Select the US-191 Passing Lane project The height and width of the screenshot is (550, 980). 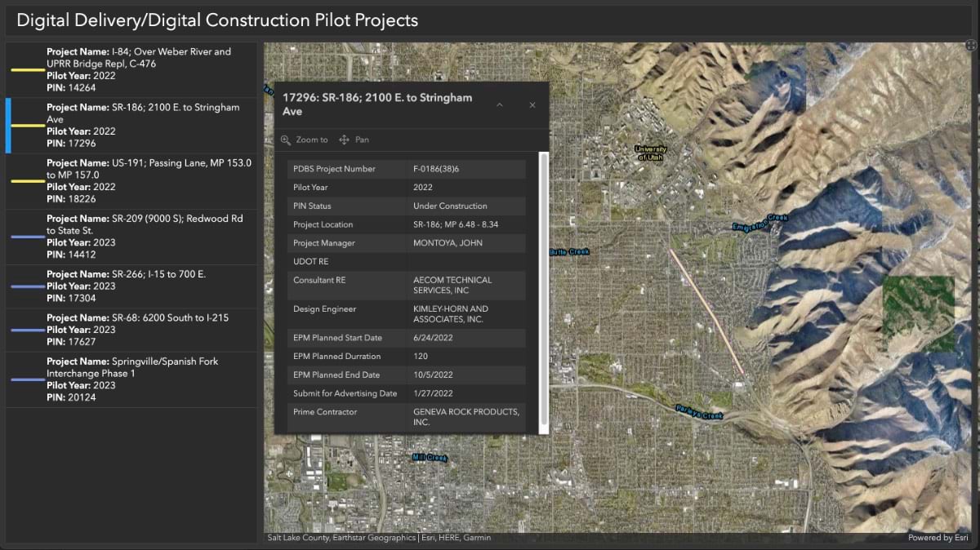[131, 181]
